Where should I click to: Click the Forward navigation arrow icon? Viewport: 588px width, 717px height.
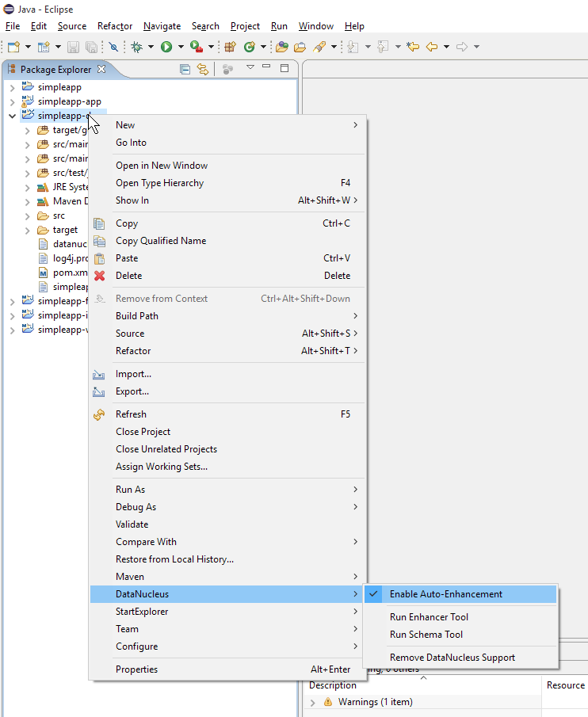point(462,47)
